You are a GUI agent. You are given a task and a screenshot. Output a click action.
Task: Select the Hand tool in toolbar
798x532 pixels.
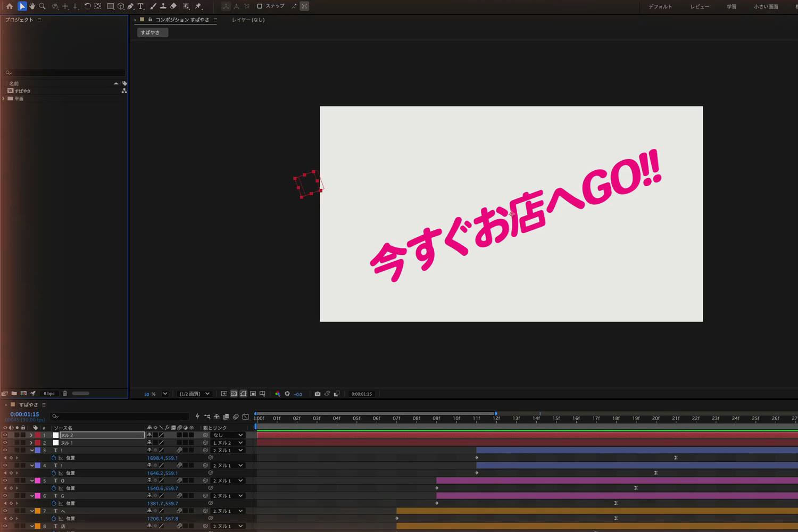point(32,6)
